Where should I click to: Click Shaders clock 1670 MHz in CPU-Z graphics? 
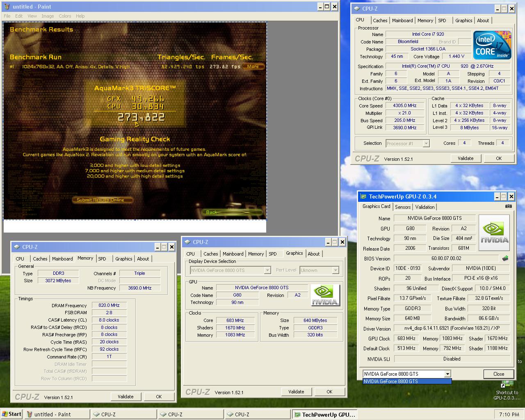pyautogui.click(x=235, y=328)
